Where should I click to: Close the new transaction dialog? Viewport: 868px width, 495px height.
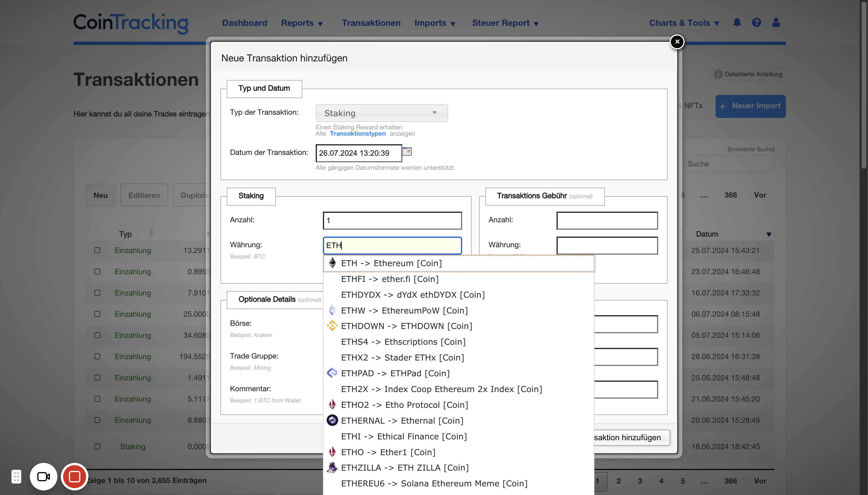(x=677, y=42)
